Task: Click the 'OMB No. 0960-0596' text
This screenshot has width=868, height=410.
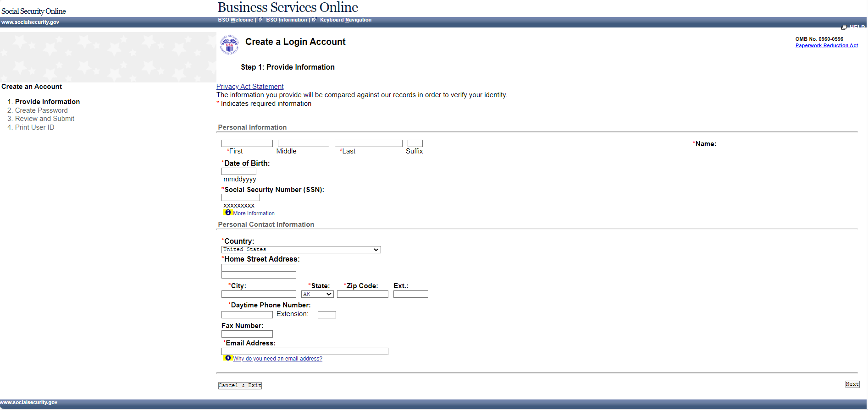Action: tap(819, 39)
